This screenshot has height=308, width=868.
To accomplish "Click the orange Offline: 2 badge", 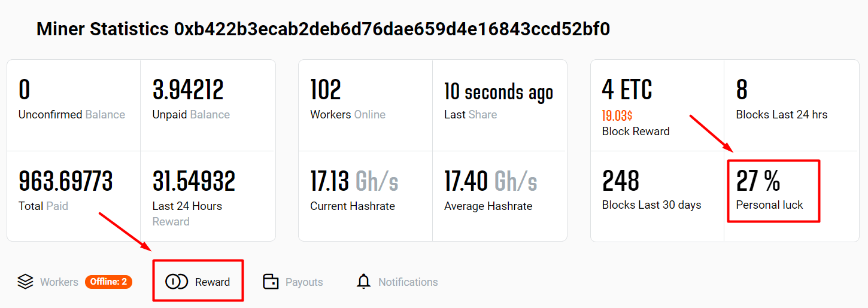I will 108,282.
